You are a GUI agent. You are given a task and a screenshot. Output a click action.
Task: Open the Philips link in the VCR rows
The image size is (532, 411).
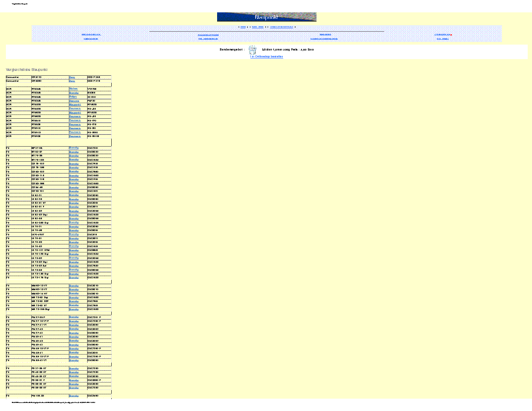[73, 97]
